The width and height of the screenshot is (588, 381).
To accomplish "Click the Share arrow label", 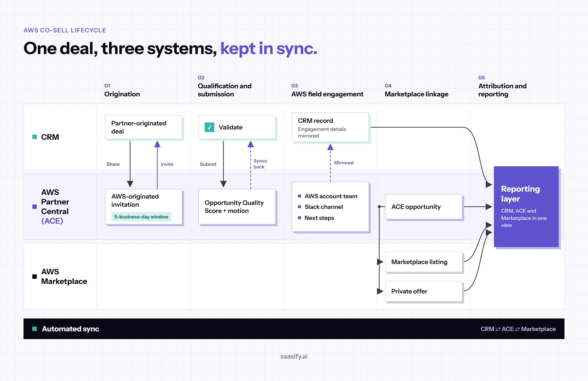I will 113,164.
